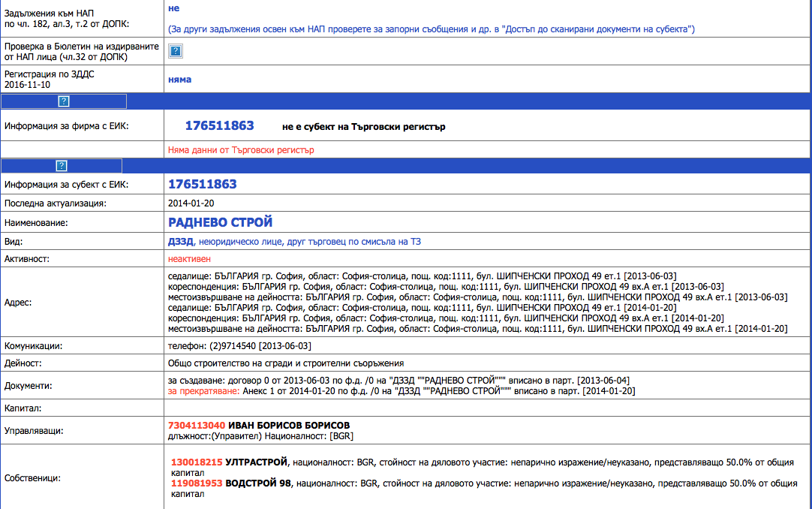Click EIK 176511863 in the Информация за субект row
The width and height of the screenshot is (812, 509).
coord(203,185)
